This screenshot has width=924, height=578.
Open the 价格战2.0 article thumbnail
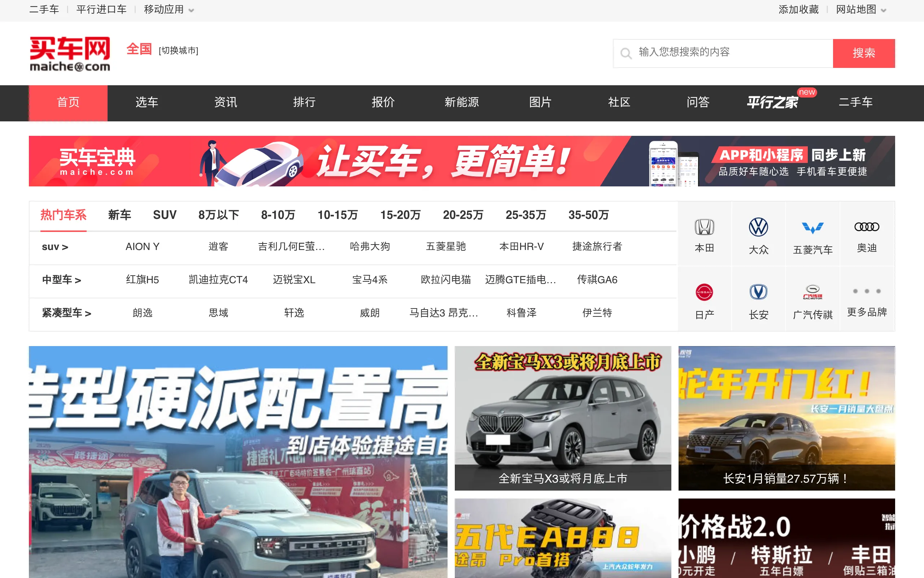[786, 538]
